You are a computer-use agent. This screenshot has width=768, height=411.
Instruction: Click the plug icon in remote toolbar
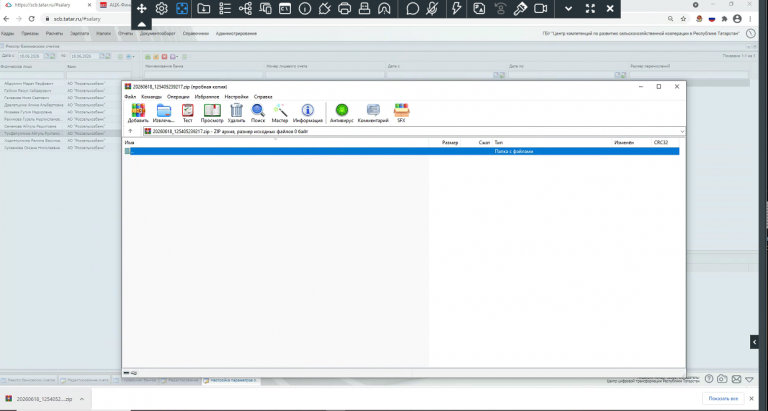(324, 9)
